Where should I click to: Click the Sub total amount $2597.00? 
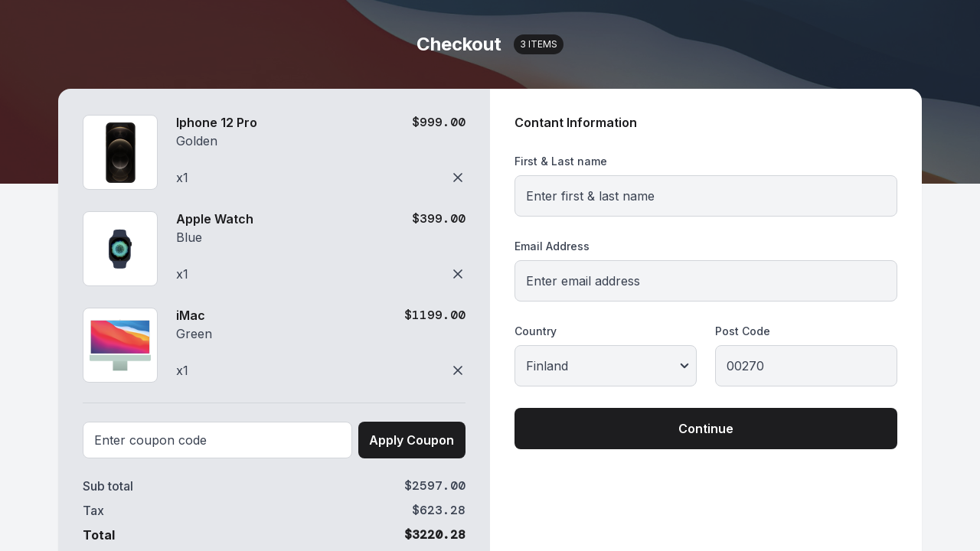coord(435,486)
